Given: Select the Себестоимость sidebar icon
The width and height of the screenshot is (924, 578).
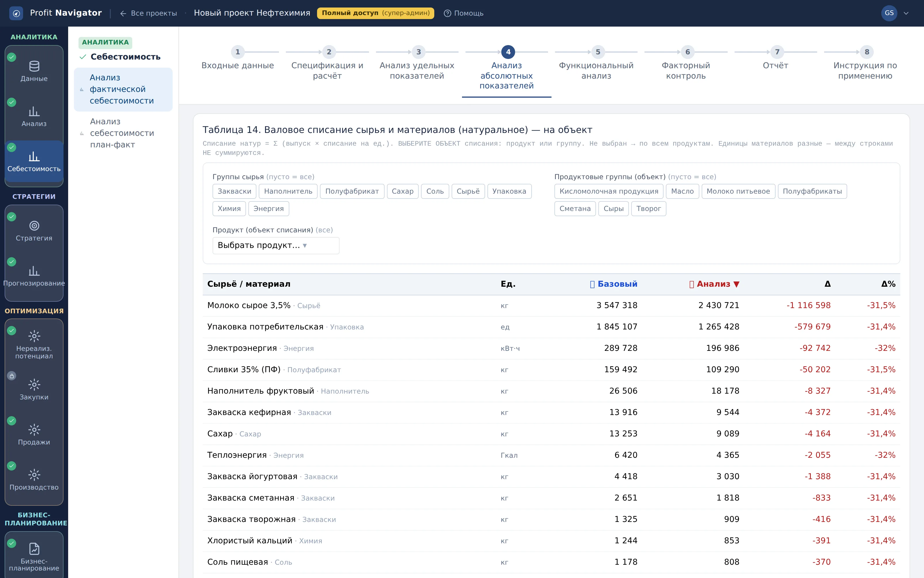Looking at the screenshot, I should 34,157.
